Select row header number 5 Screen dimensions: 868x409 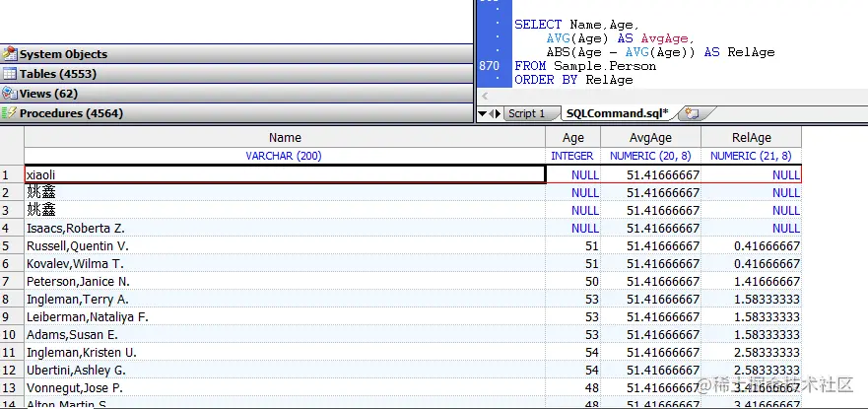pos(12,245)
